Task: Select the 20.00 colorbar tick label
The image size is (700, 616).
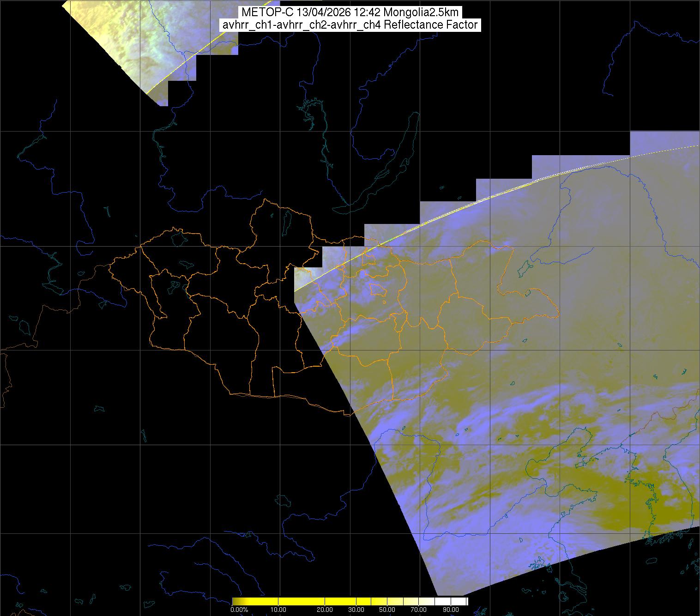Action: coord(325,610)
